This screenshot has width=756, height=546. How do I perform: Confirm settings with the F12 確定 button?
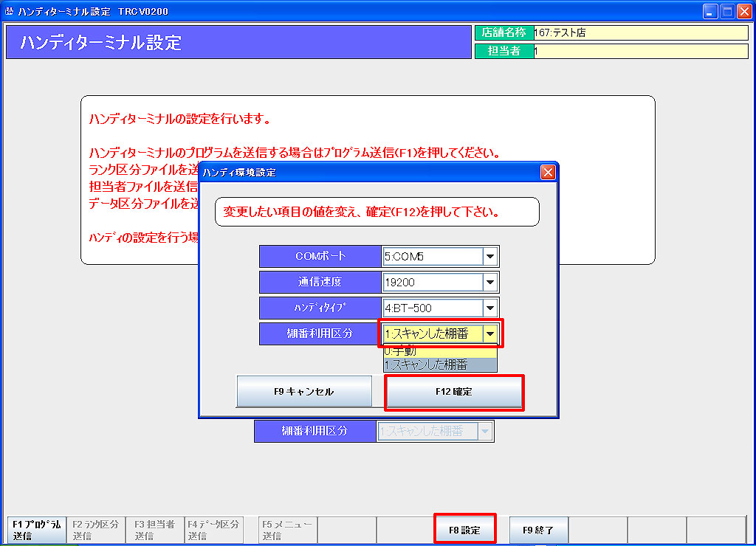[454, 392]
